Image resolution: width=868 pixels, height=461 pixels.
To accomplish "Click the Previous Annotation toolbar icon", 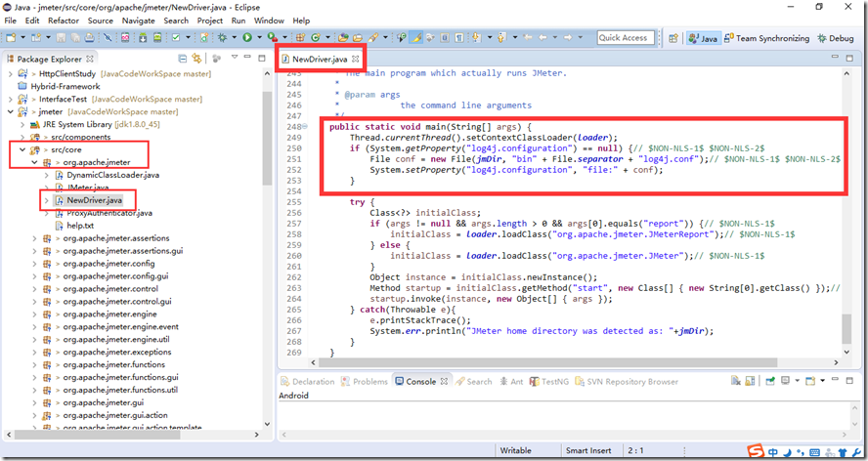I will [501, 38].
